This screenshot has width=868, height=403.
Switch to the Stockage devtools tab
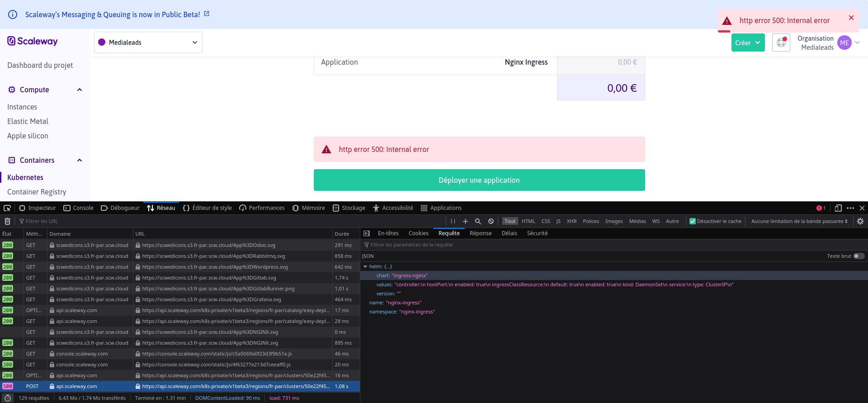(349, 208)
